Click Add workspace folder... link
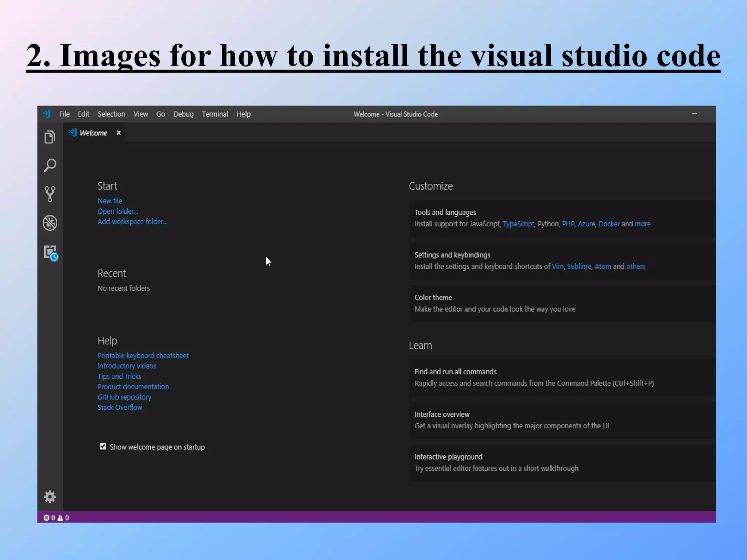Screen dimensions: 747x560 (133, 222)
